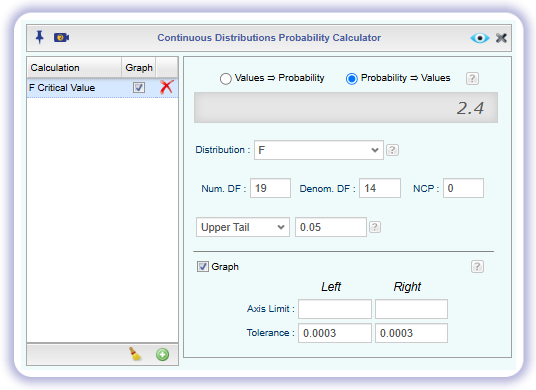Open help beside Distribution dropdown
Image resolution: width=536 pixels, height=390 pixels.
(392, 150)
